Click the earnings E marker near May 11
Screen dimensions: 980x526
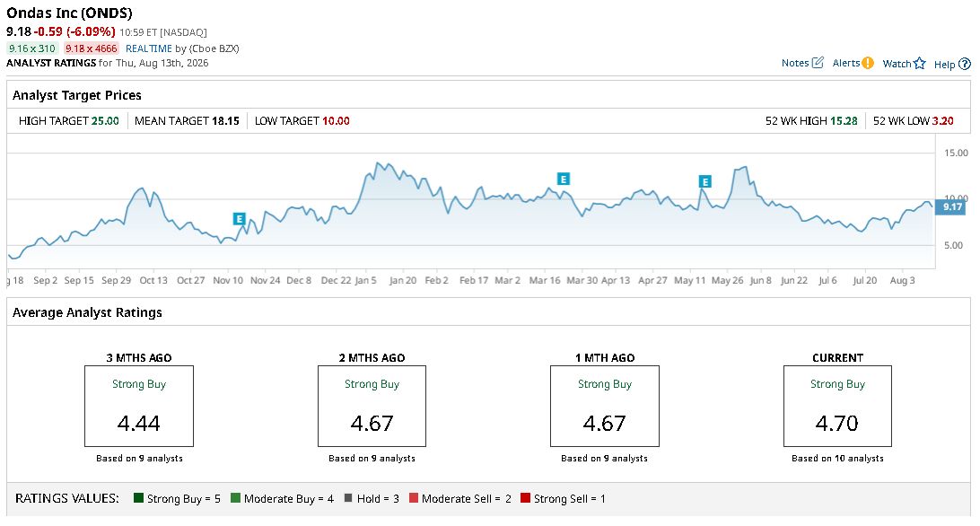(x=705, y=182)
